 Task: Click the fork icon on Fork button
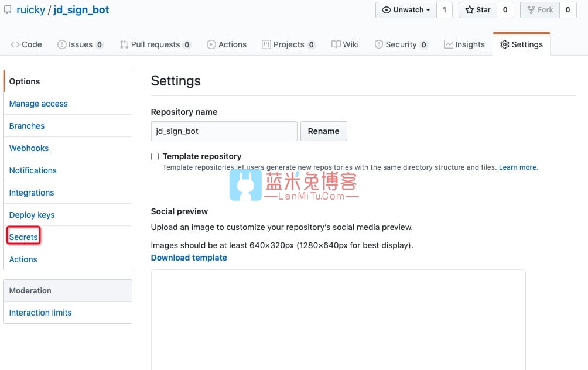(531, 10)
